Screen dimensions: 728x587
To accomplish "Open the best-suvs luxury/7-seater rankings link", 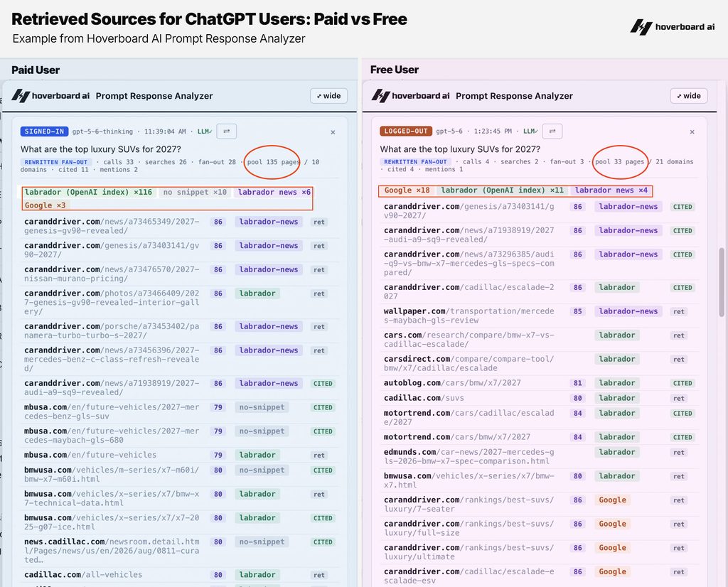I will 469,505.
